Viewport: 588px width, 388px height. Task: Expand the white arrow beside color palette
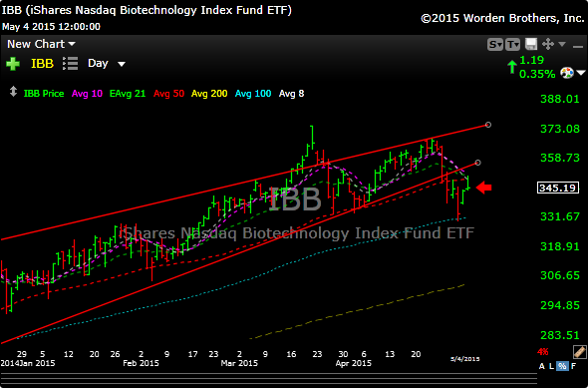point(580,73)
